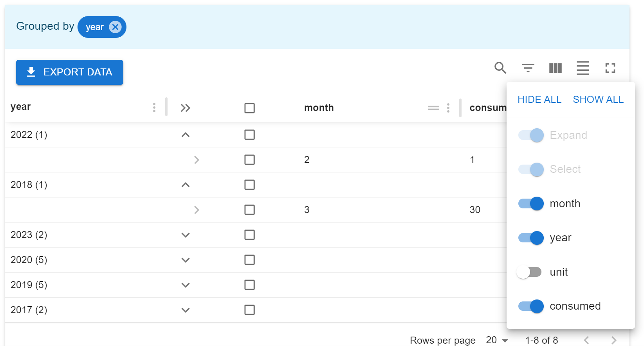The image size is (644, 346).
Task: Expand the 2020 group
Action: 186,260
